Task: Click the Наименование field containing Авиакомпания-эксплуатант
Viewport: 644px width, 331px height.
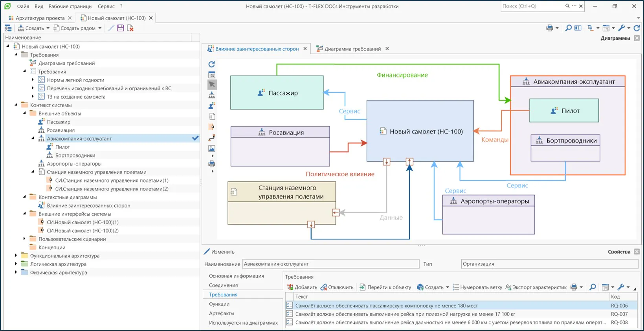Action: [331, 264]
